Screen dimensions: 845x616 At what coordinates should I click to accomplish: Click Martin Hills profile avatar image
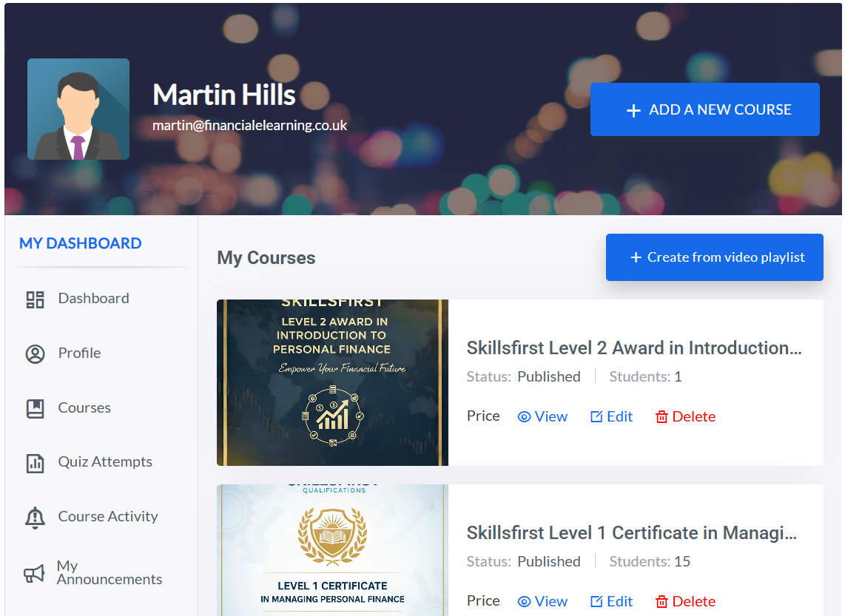coord(78,109)
